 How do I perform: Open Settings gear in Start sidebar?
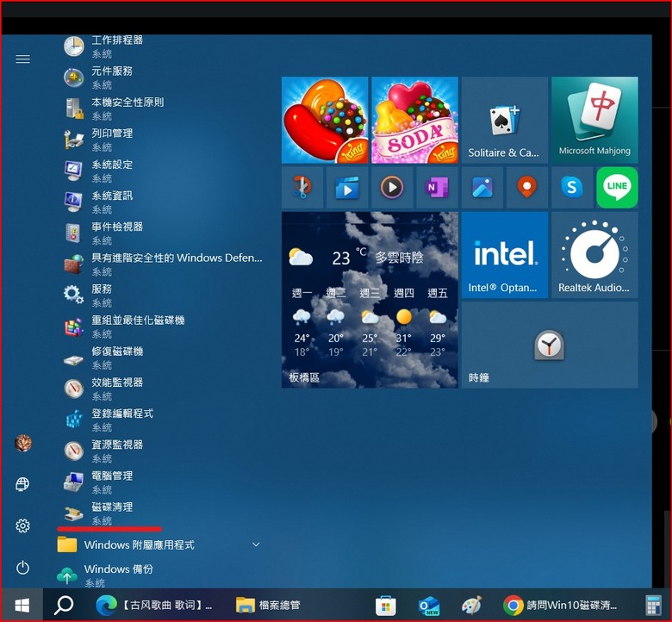point(22,526)
